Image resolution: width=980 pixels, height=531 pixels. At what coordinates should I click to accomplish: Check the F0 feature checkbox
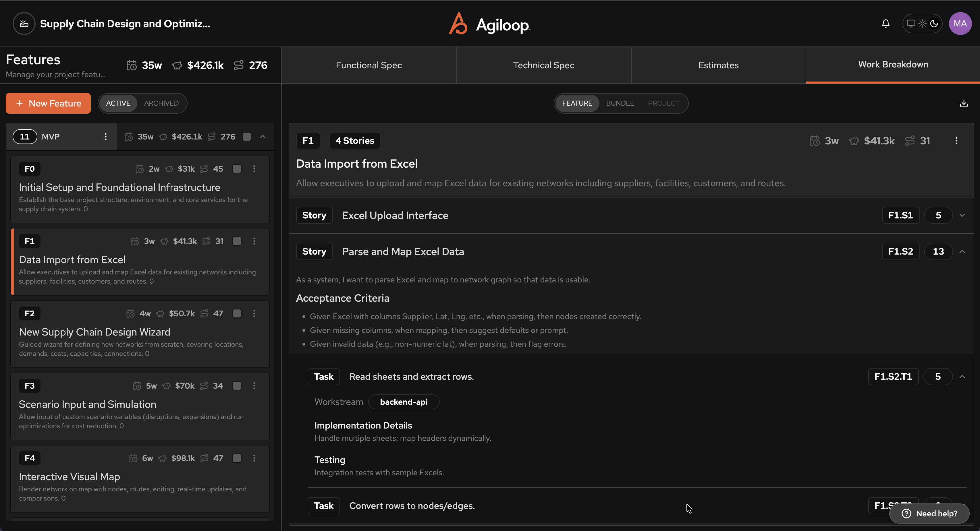(237, 169)
